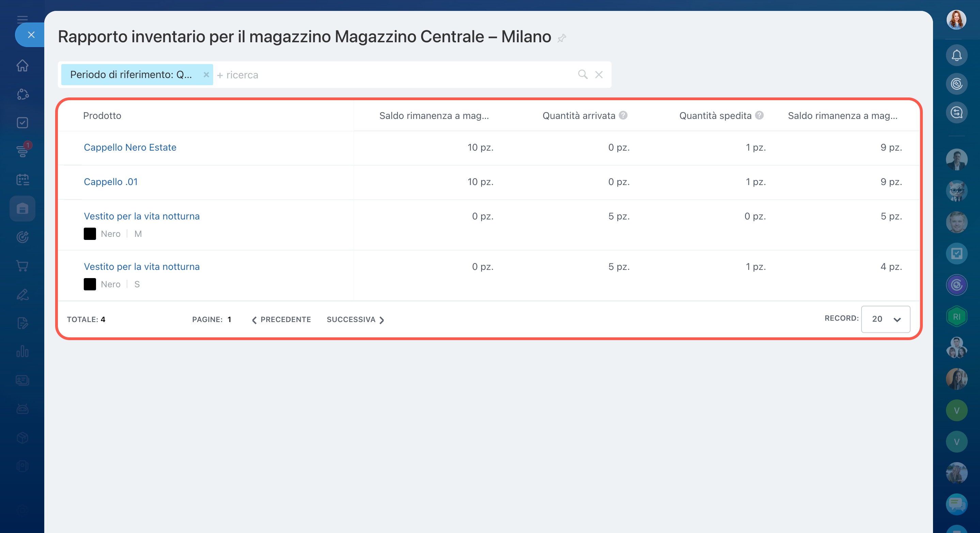Image resolution: width=980 pixels, height=533 pixels.
Task: Click the notifications bell icon
Action: point(956,56)
